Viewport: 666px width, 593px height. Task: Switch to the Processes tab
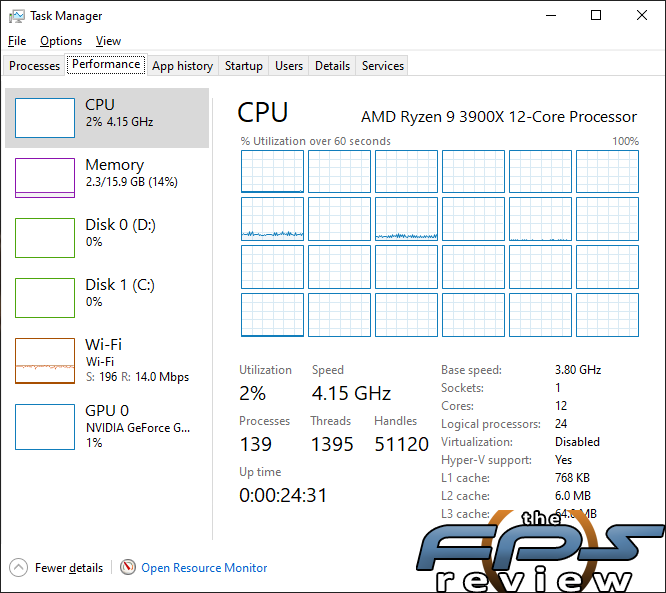coord(34,66)
